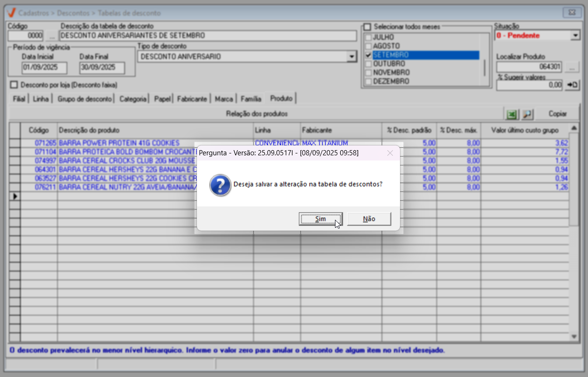
Task: Open the Grupo de desconto tab
Action: 85,99
